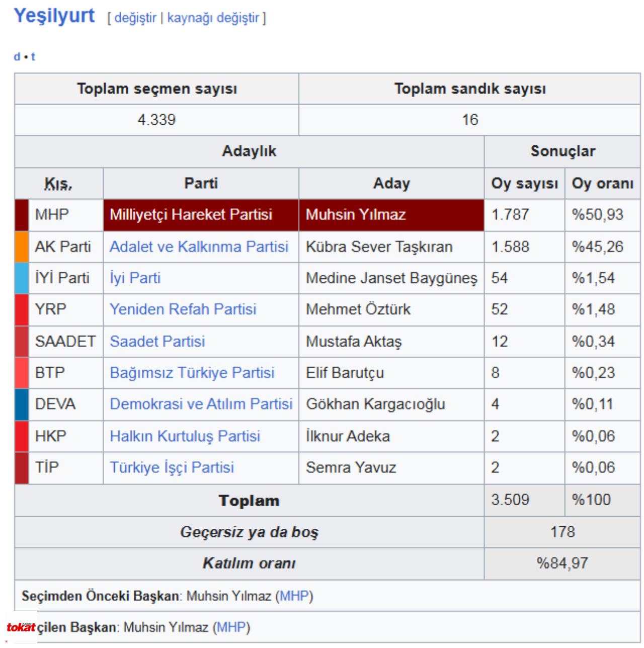Click the 'Toplam' row label
The image size is (644, 648).
(249, 501)
